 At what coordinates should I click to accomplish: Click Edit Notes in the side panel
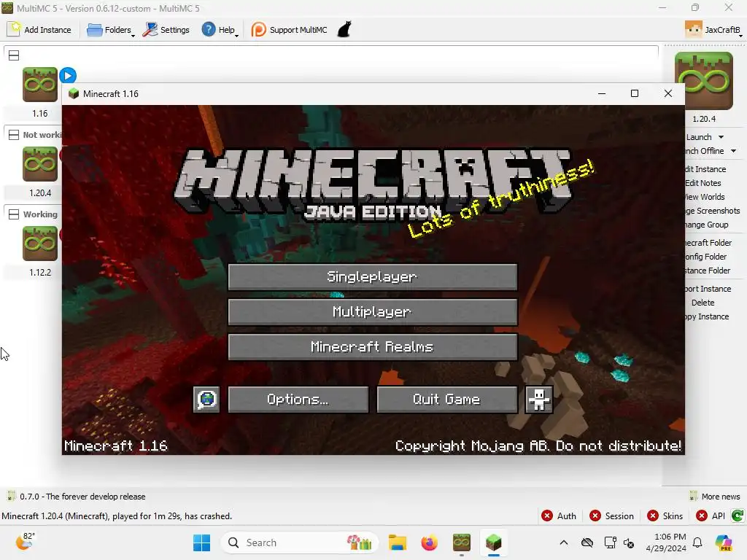coord(703,183)
